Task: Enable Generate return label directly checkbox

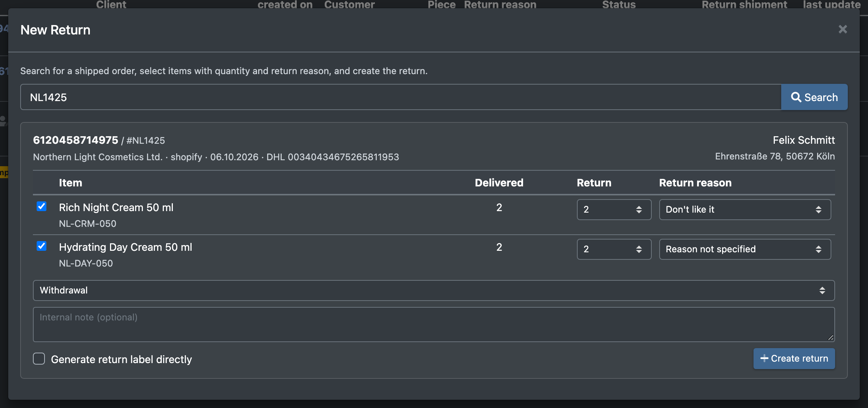Action: (39, 359)
